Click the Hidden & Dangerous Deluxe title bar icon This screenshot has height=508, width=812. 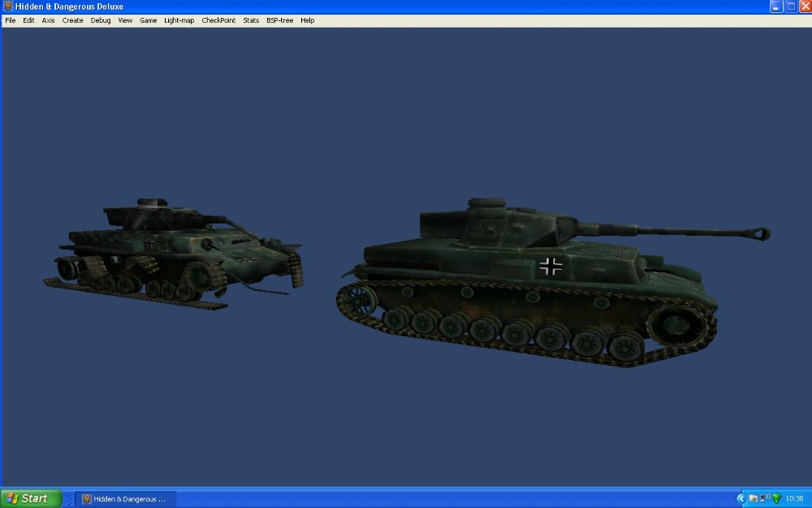tap(6, 7)
